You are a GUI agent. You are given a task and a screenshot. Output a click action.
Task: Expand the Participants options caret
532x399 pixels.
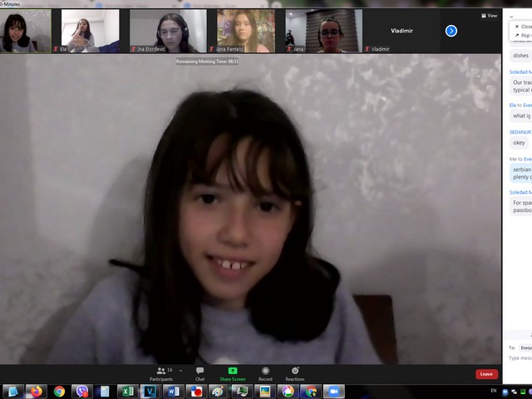[x=180, y=371]
